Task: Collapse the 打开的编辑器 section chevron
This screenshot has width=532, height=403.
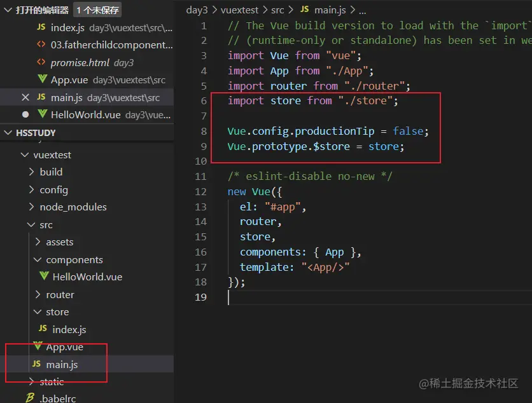Action: pyautogui.click(x=8, y=10)
